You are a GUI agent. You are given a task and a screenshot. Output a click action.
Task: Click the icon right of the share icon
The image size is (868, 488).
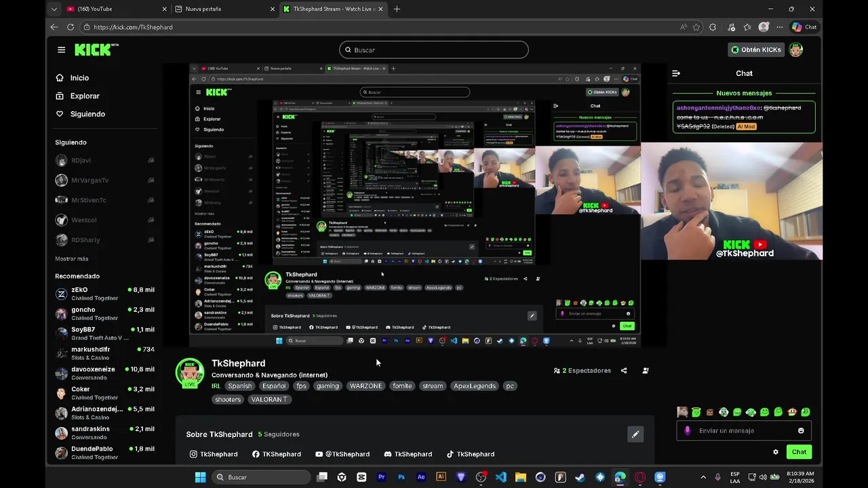coord(645,371)
